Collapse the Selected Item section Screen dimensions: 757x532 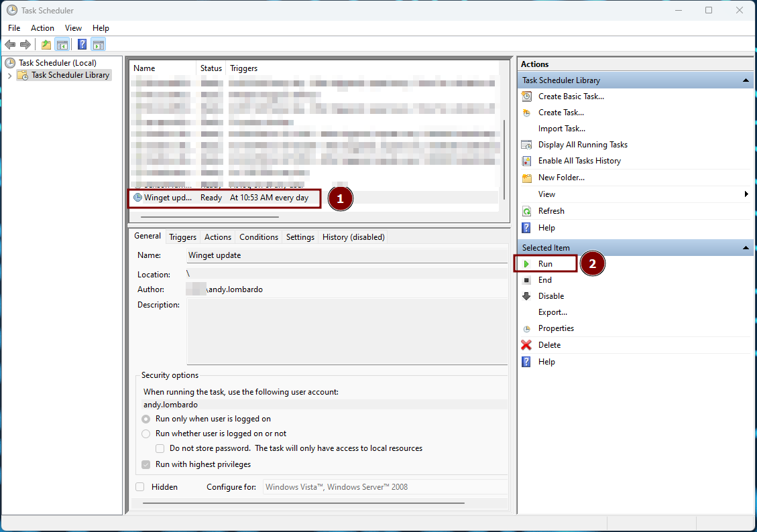pyautogui.click(x=746, y=248)
